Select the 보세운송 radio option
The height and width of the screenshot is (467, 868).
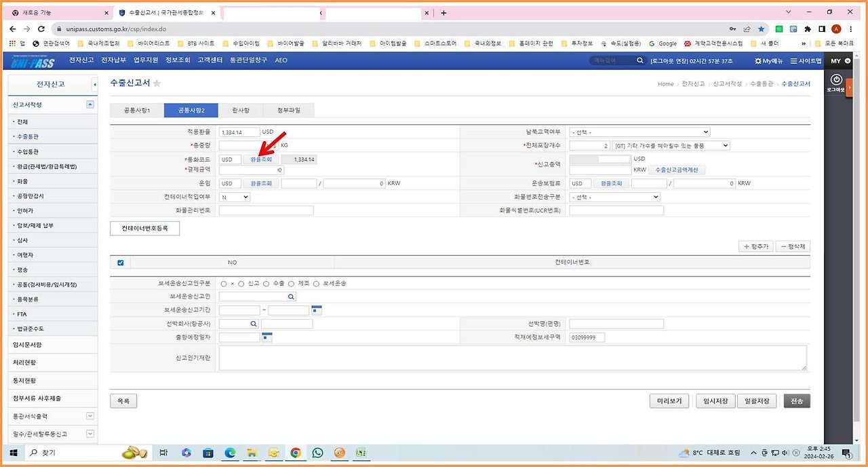click(316, 284)
